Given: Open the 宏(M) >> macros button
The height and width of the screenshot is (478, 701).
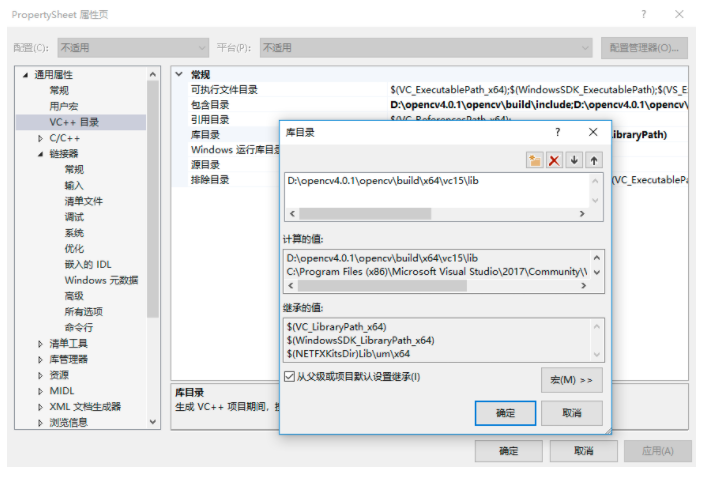Looking at the screenshot, I should pyautogui.click(x=572, y=380).
